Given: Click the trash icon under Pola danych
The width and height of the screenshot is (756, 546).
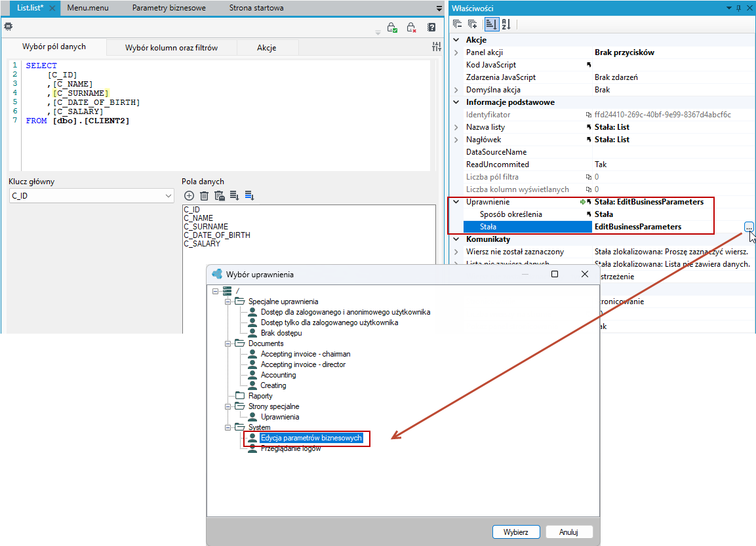Looking at the screenshot, I should tap(205, 195).
